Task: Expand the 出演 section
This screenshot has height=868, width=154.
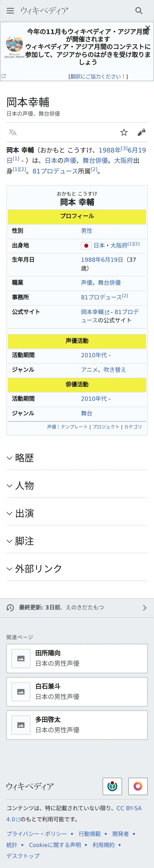Action: pos(24,513)
